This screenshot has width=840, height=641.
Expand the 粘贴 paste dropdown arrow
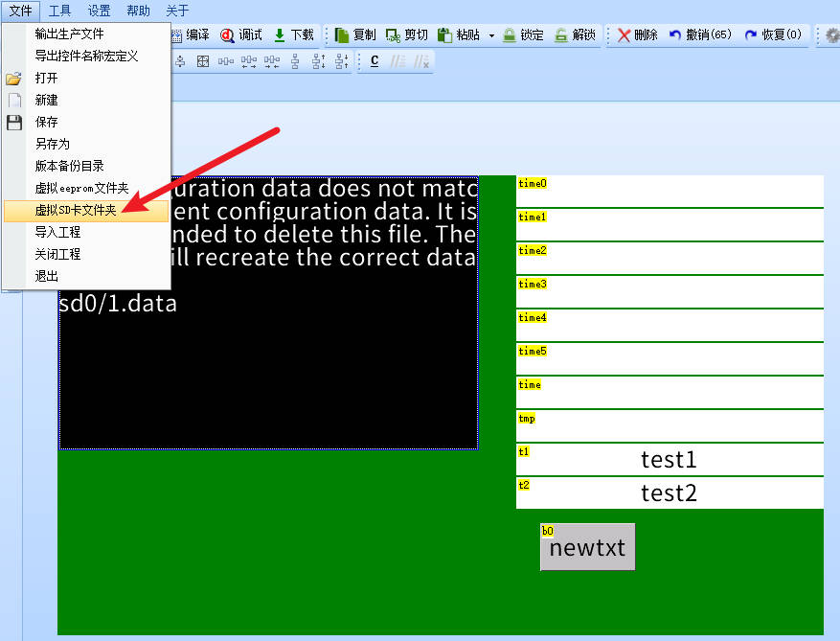(x=491, y=35)
